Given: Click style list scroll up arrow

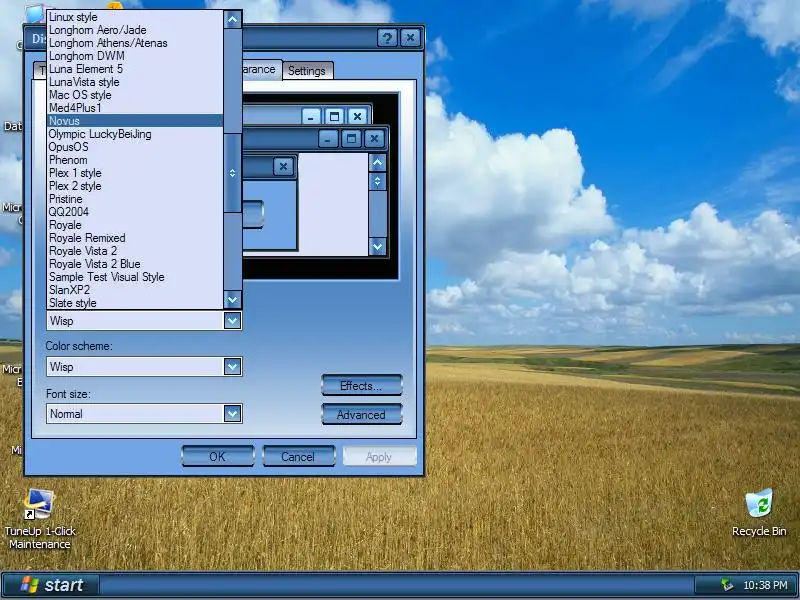Looking at the screenshot, I should (232, 20).
